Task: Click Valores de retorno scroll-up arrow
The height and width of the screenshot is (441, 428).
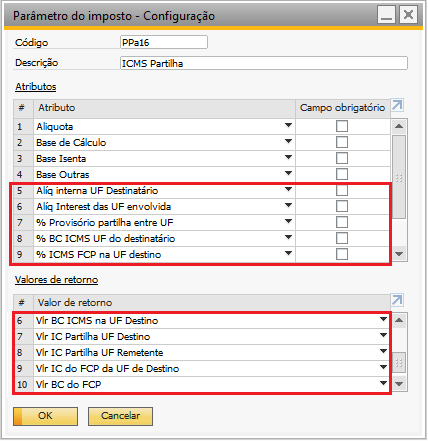Action: [x=399, y=320]
